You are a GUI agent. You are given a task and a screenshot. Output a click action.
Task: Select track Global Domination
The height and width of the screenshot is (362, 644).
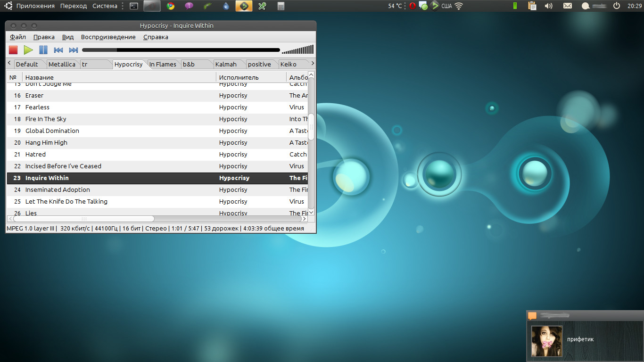click(157, 131)
